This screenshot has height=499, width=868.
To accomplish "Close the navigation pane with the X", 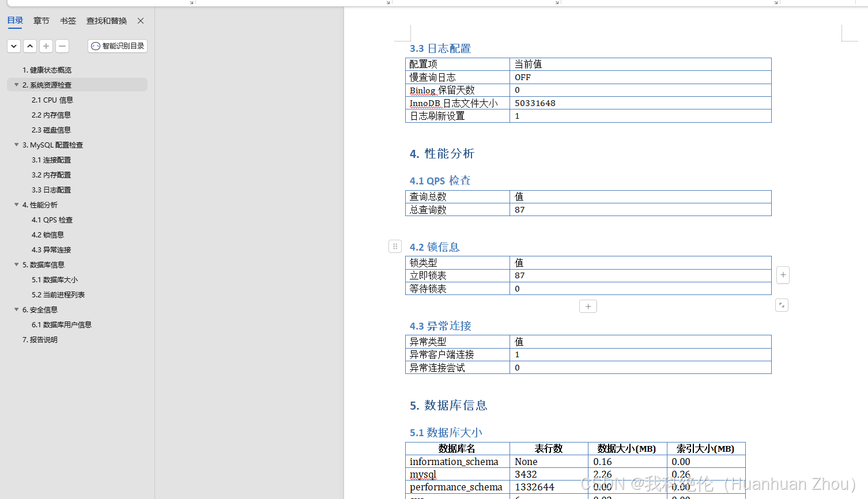I will (141, 21).
